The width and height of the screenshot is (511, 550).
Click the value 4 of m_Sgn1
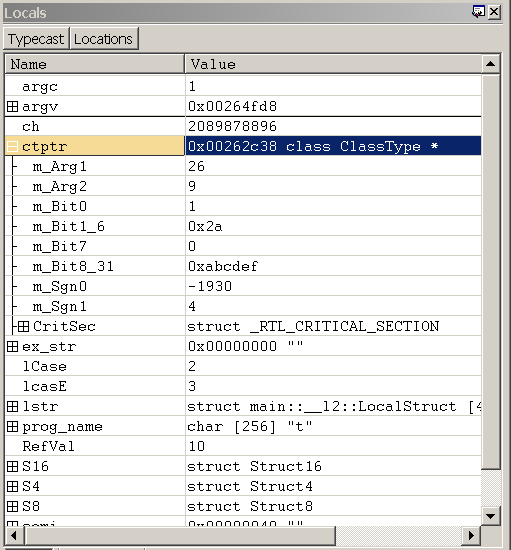(x=192, y=307)
